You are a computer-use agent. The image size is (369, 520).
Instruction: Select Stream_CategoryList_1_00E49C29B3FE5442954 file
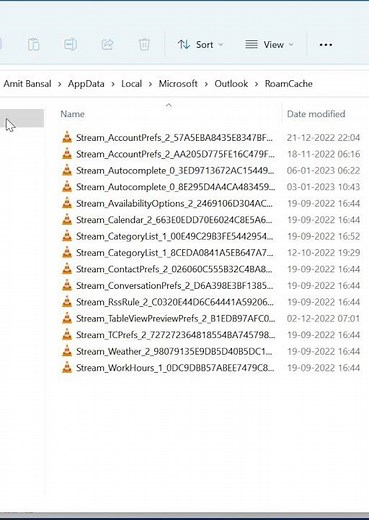pos(168,236)
